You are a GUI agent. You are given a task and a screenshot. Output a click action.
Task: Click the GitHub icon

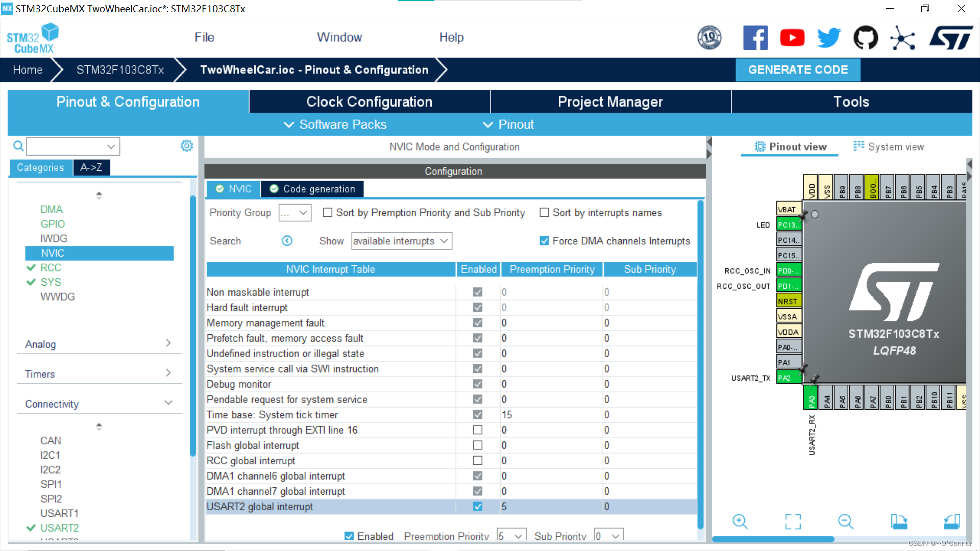click(x=866, y=38)
